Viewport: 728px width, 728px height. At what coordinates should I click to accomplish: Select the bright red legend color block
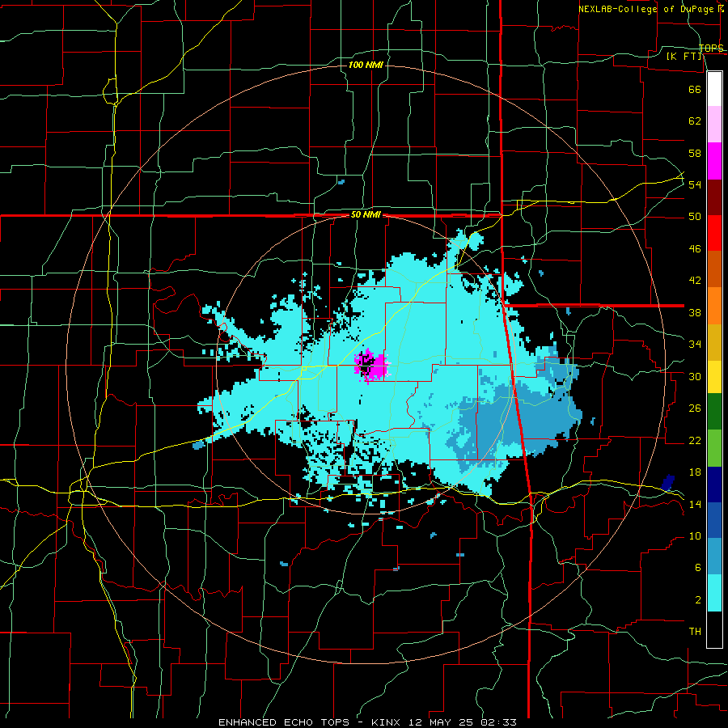(714, 233)
